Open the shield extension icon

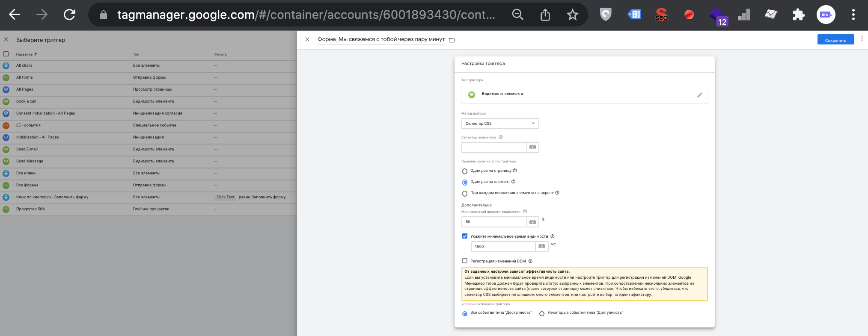[x=606, y=15]
